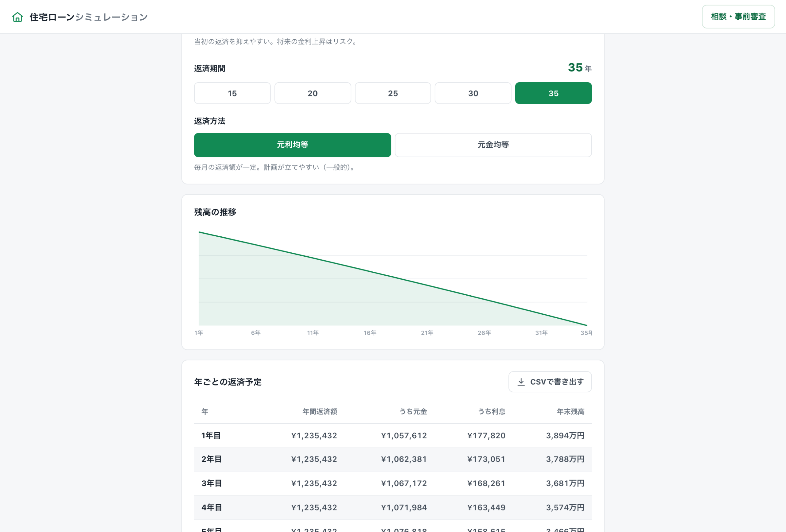Screen dimensions: 786x532
Task: Click the 1年目 interest ¥177,820
Action: (486, 436)
